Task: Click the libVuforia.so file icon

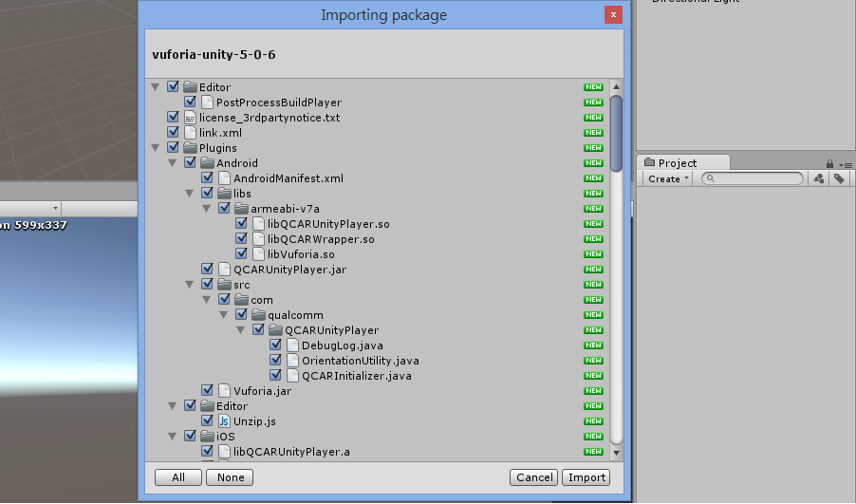Action: coord(258,254)
